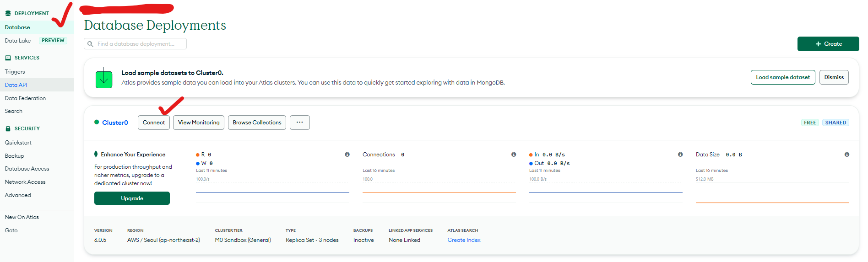Viewport: 868px width, 262px height.
Task: Click the Services section icon
Action: 8,58
